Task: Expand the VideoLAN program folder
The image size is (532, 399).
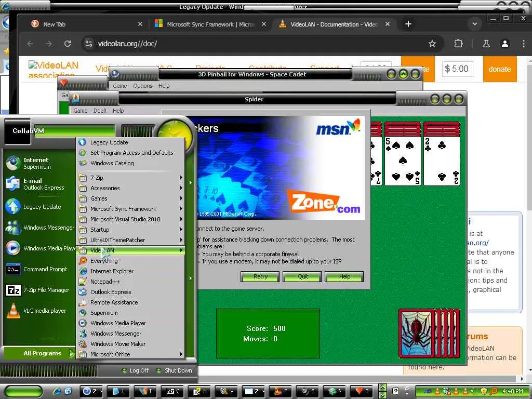Action: point(130,250)
